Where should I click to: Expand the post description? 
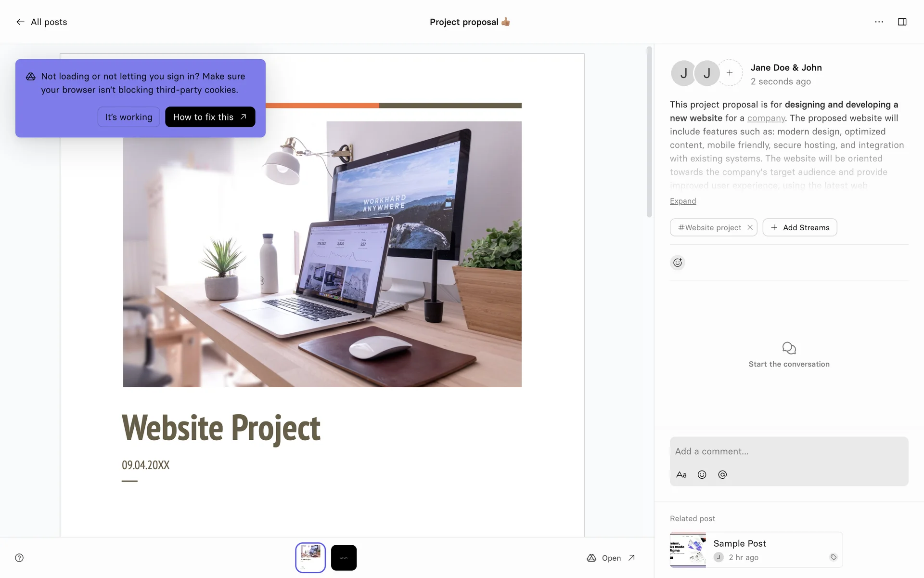coord(682,201)
